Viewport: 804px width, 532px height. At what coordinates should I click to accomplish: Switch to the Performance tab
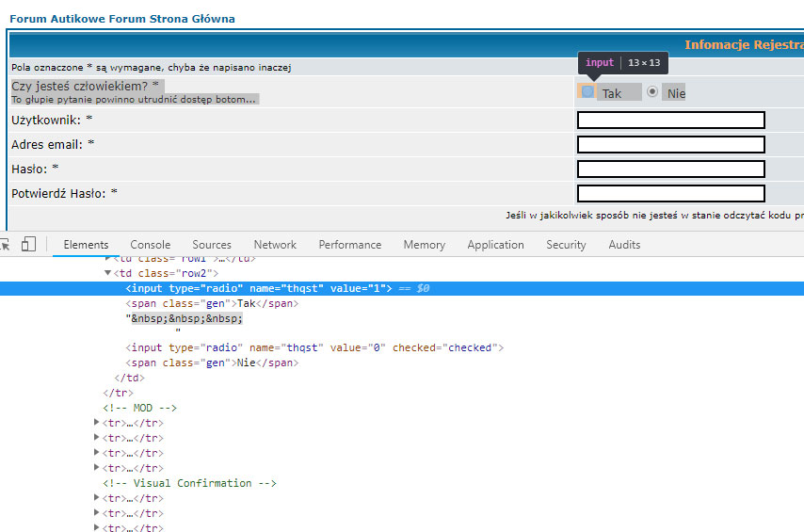pos(349,245)
